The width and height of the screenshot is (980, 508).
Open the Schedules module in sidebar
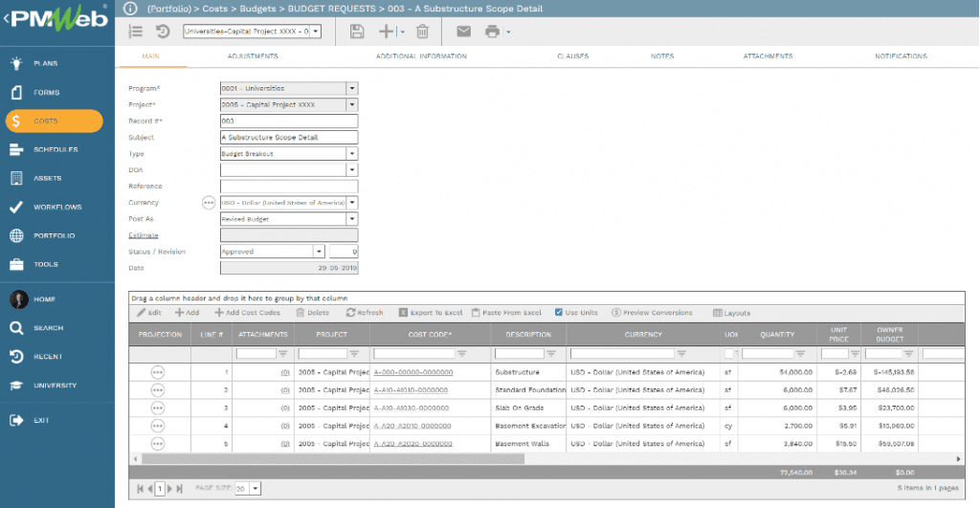pyautogui.click(x=55, y=149)
